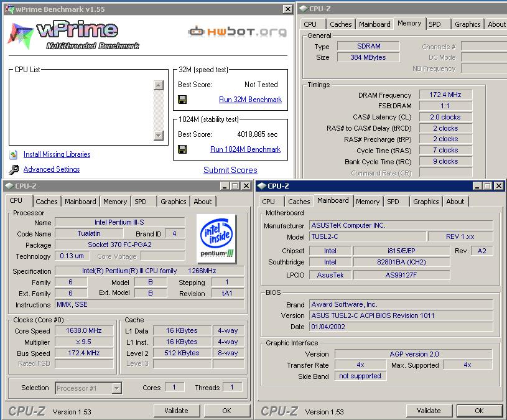This screenshot has width=507, height=420.
Task: Click the hwbot.org logo in wPrime
Action: (x=238, y=31)
